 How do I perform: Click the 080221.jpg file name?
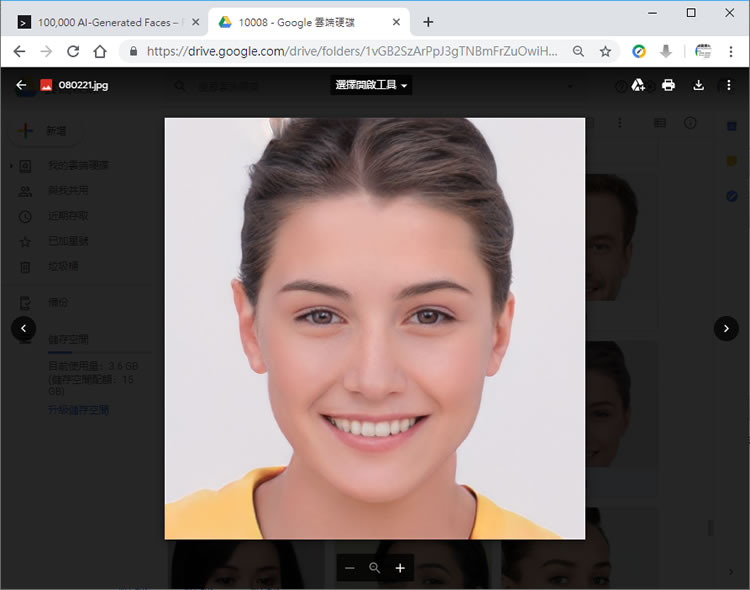[83, 85]
